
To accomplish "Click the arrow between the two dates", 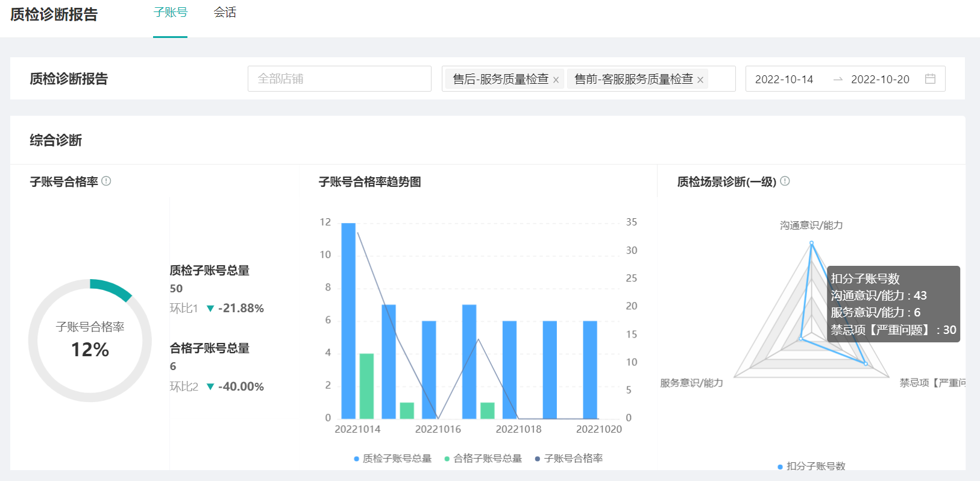I will click(x=838, y=80).
